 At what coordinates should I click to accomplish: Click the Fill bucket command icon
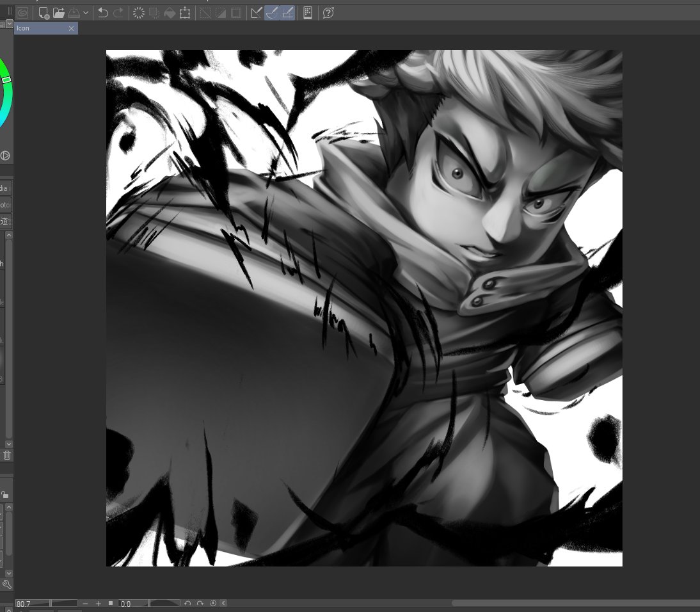170,13
